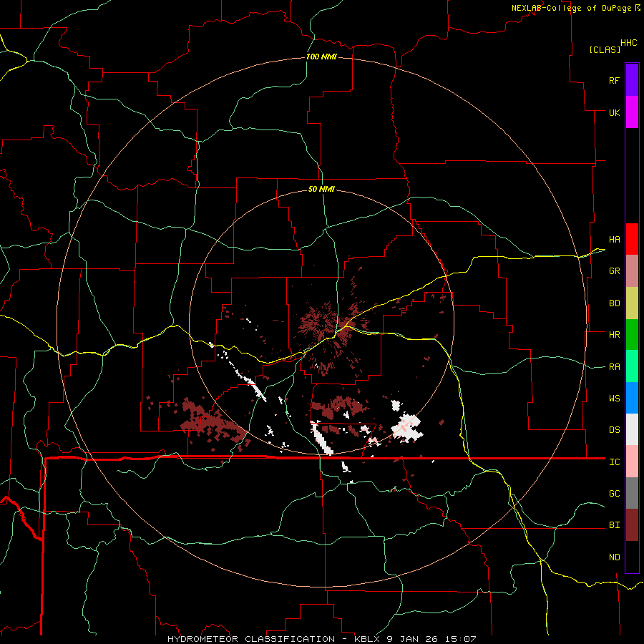Click the dark green HR legend swatch
This screenshot has height=644, width=644.
pyautogui.click(x=632, y=335)
